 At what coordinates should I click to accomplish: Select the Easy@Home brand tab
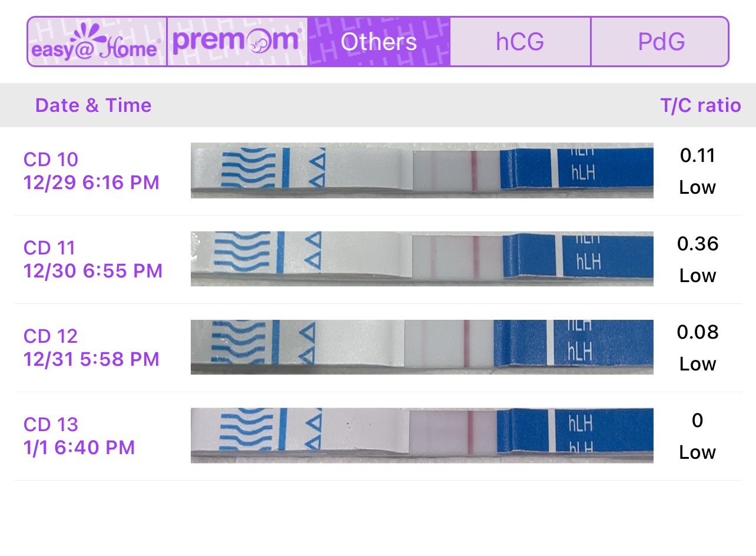pos(97,41)
